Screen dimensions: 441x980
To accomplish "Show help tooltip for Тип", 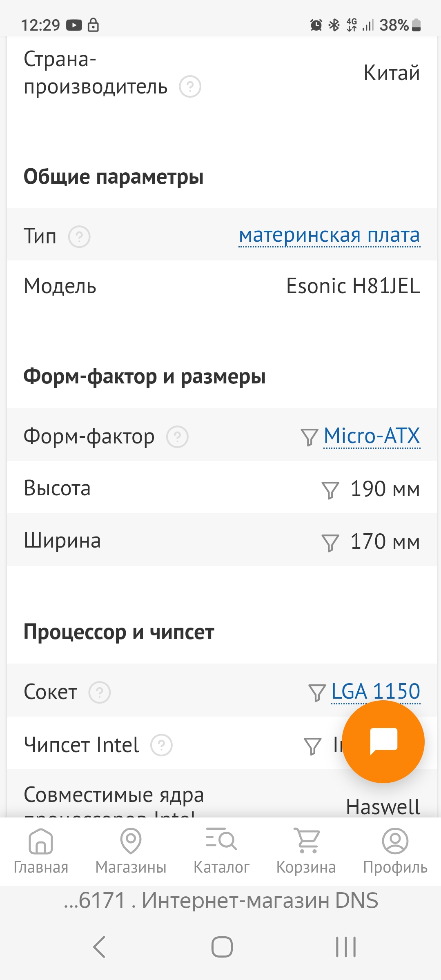I will pyautogui.click(x=79, y=236).
